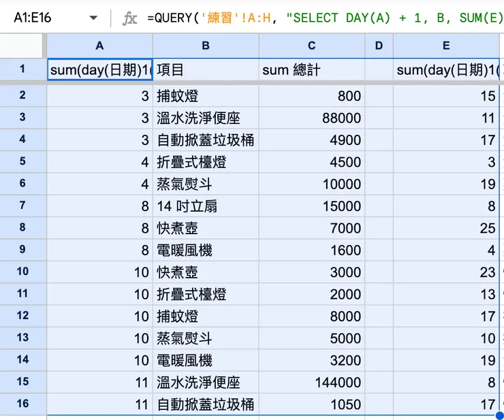
Task: Click the QUERY formula in formula bar
Action: [x=325, y=18]
